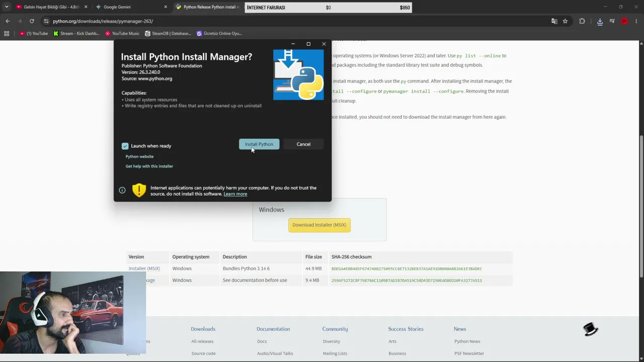The height and width of the screenshot is (362, 644).
Task: View site information icon in address bar
Action: tap(46, 21)
